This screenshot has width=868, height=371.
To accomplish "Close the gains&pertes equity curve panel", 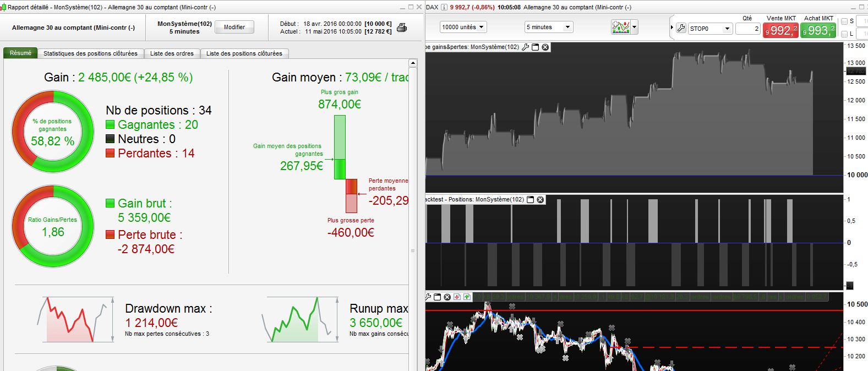I will click(x=545, y=47).
